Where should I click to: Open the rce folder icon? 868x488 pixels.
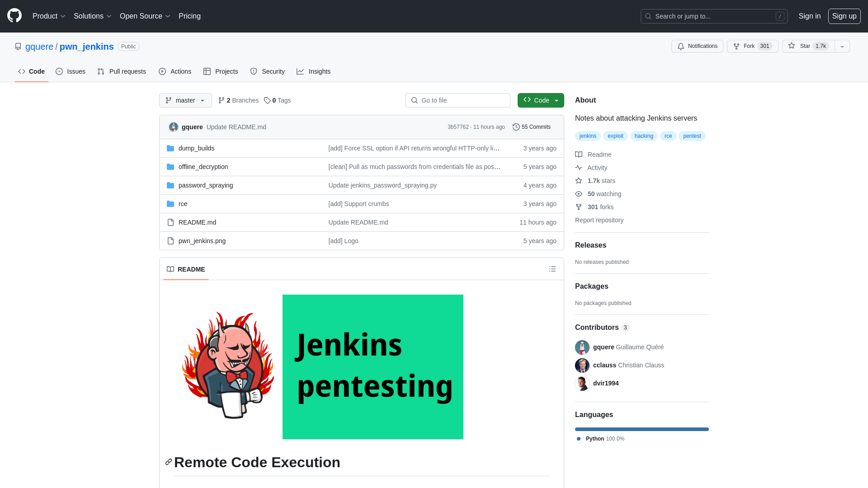(x=170, y=204)
